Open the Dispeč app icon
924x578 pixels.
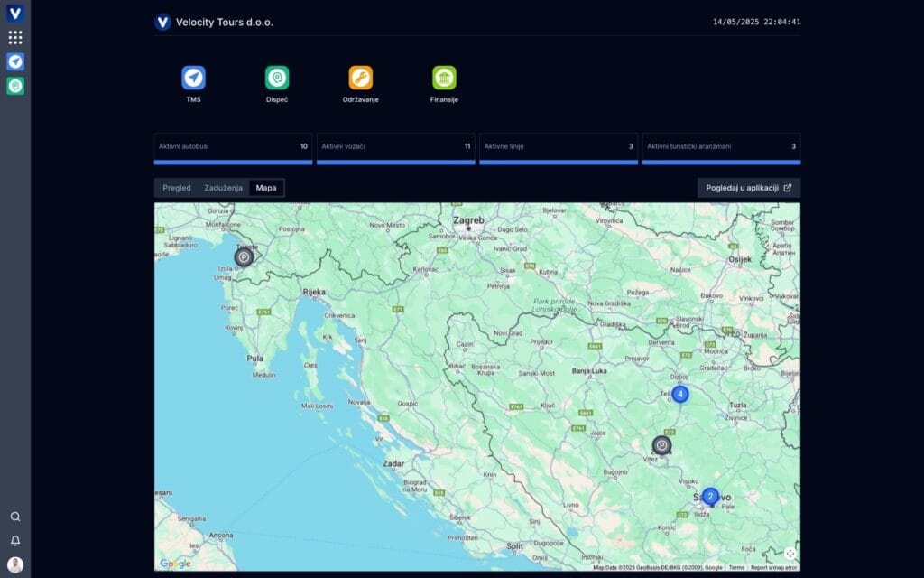[277, 78]
